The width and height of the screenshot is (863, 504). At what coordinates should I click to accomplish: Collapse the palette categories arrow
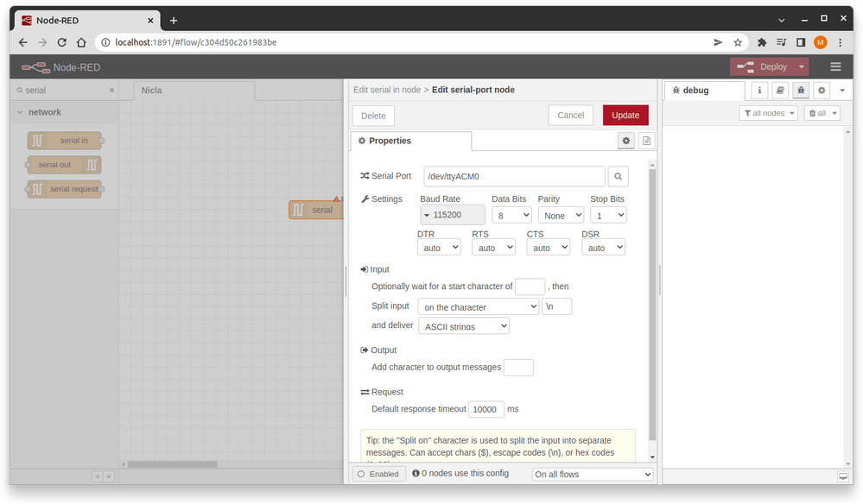click(x=97, y=476)
